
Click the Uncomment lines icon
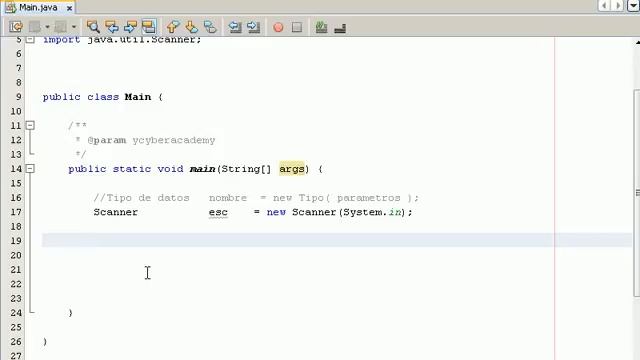tap(340, 28)
